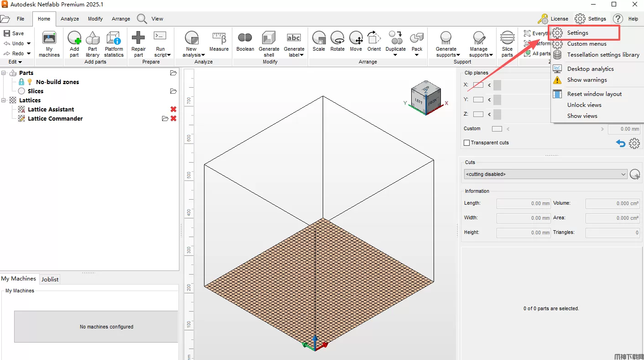Click Reset window layout
The width and height of the screenshot is (644, 360).
pos(594,94)
